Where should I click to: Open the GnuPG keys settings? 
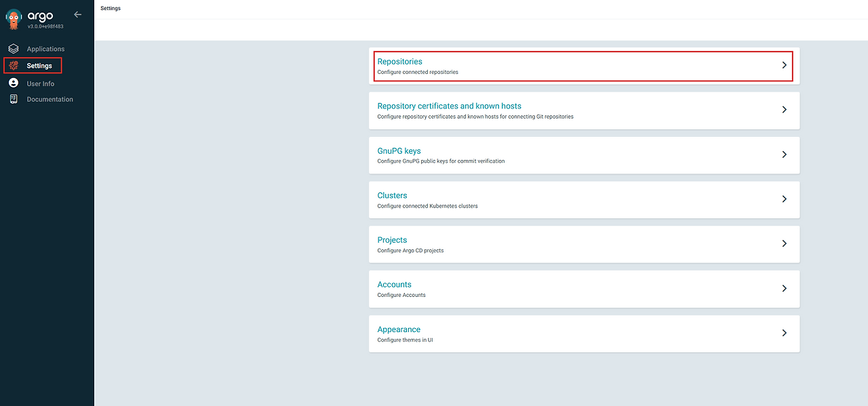click(x=399, y=150)
